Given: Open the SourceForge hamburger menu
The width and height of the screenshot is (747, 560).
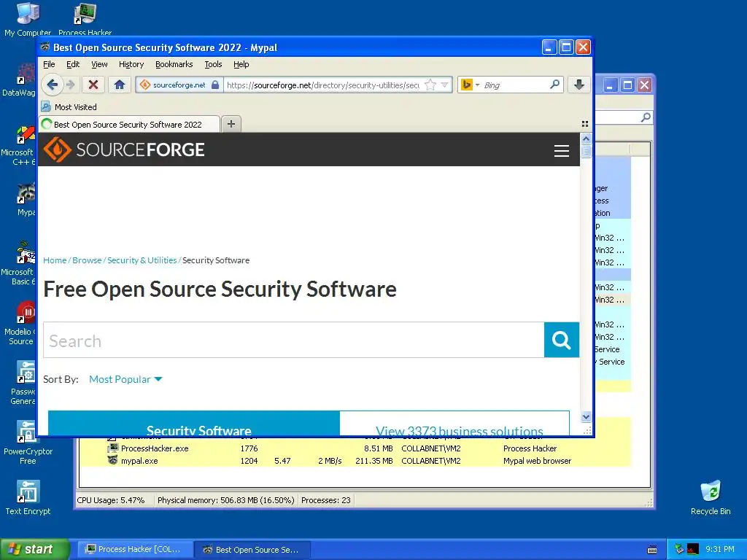Looking at the screenshot, I should coord(561,150).
